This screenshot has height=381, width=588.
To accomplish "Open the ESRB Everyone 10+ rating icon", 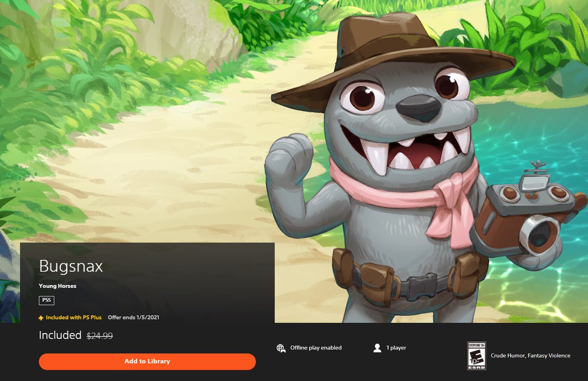I will click(476, 356).
